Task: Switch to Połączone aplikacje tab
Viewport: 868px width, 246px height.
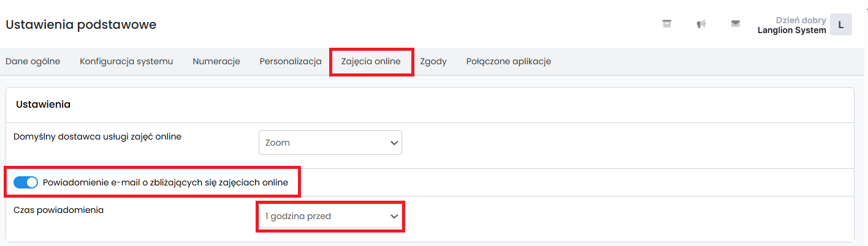Action: (508, 61)
